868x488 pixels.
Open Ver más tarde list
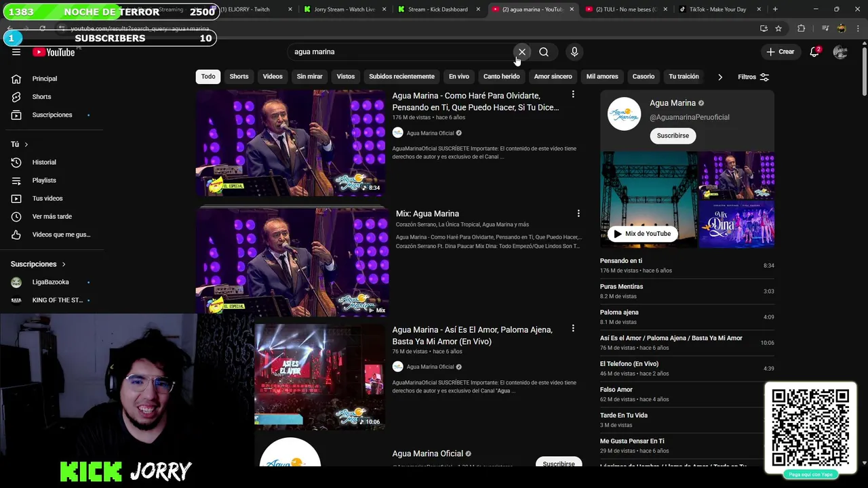52,217
